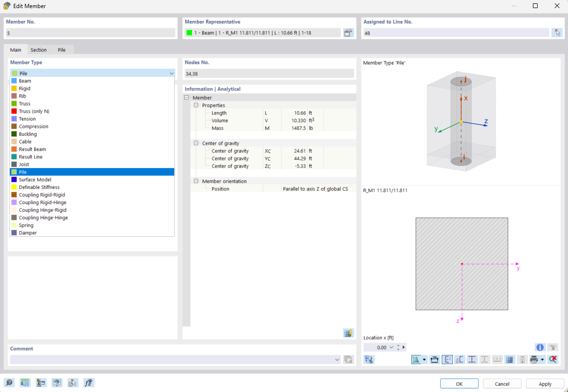Switch to the Section tab
This screenshot has height=392, width=568.
(x=38, y=49)
